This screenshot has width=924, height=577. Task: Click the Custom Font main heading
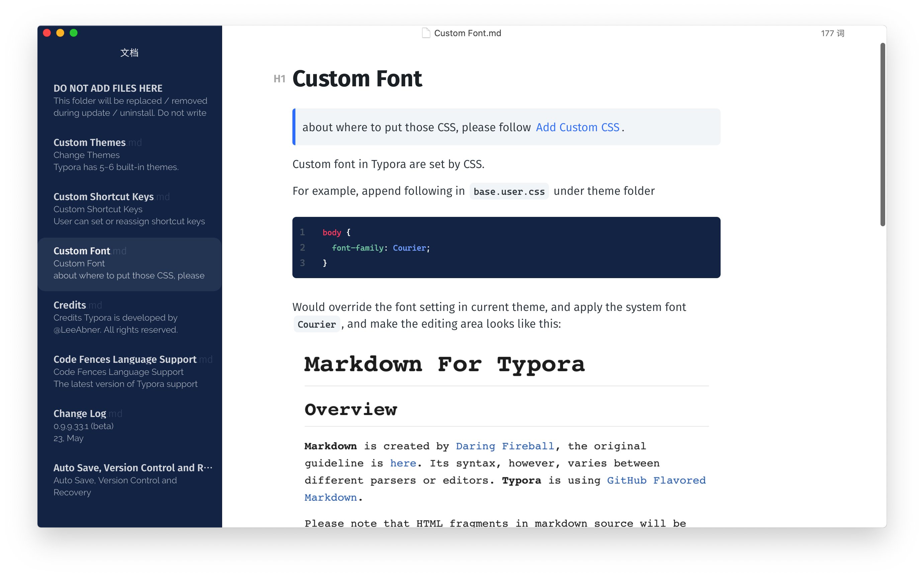(357, 79)
